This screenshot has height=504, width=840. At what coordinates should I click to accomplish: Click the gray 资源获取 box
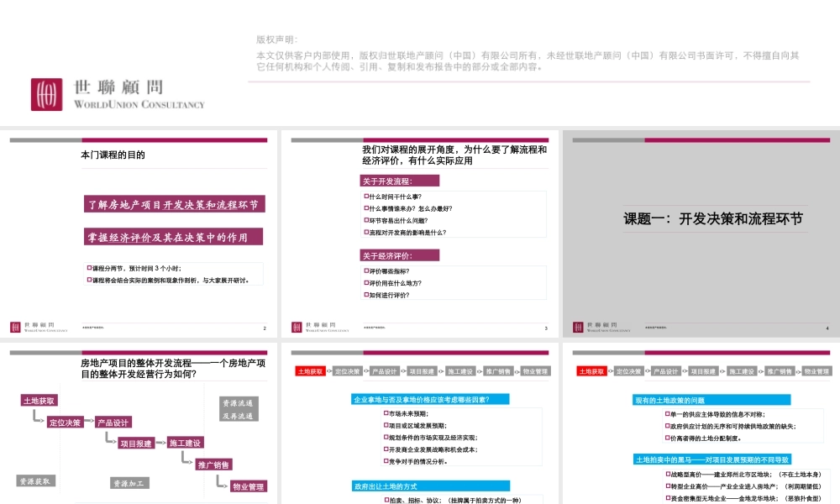[35, 481]
